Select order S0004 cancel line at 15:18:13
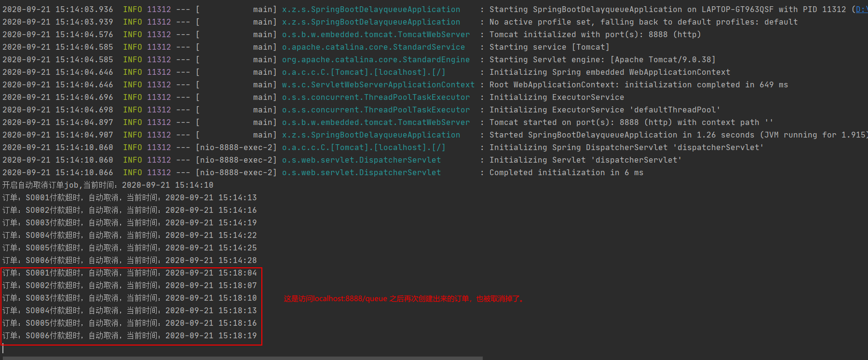The width and height of the screenshot is (868, 360). click(x=130, y=311)
